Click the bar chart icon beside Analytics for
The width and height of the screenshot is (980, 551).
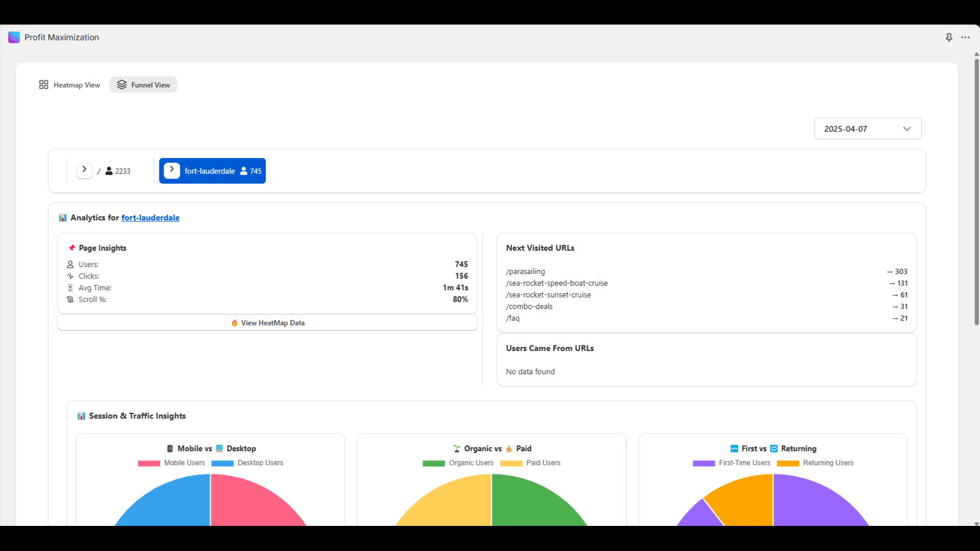pos(62,217)
